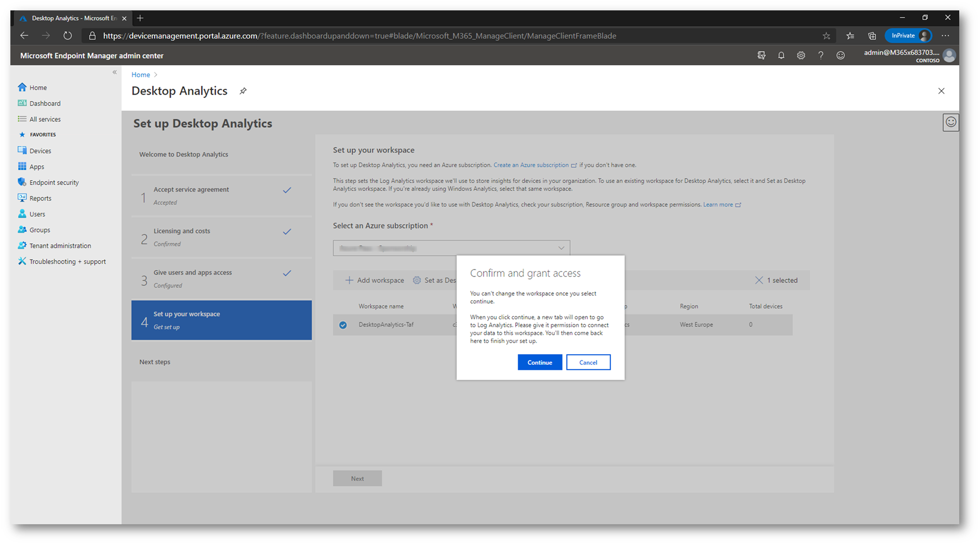Image resolution: width=980 pixels, height=545 pixels.
Task: Refresh the browser page
Action: pyautogui.click(x=67, y=36)
